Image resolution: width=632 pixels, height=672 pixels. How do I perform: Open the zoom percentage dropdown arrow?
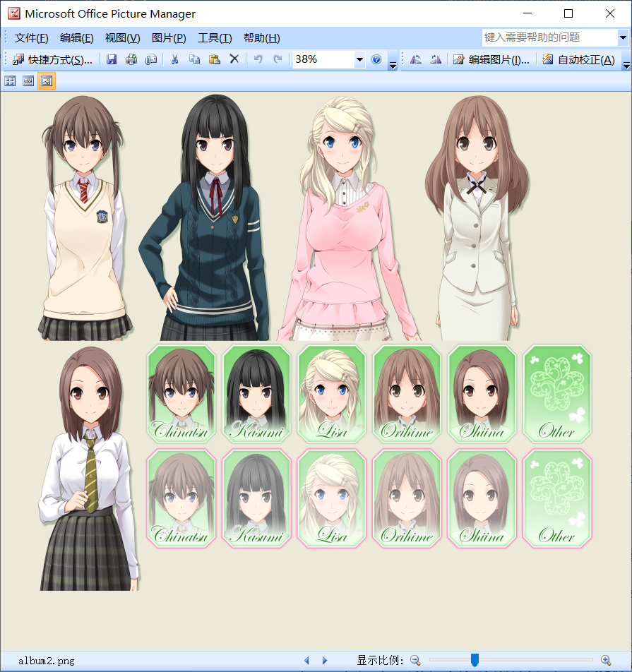[x=359, y=59]
